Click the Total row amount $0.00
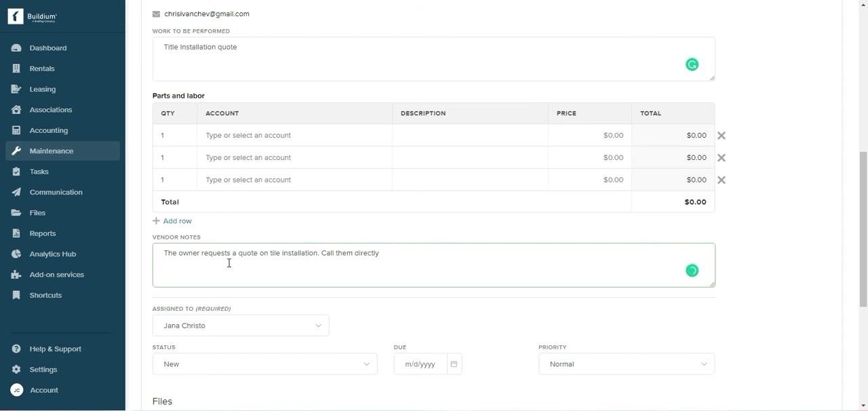Screen dimensions: 868x411 click(695, 202)
